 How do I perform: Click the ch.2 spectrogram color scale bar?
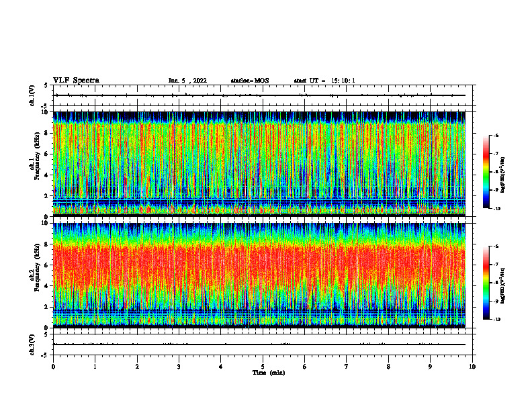tap(486, 283)
